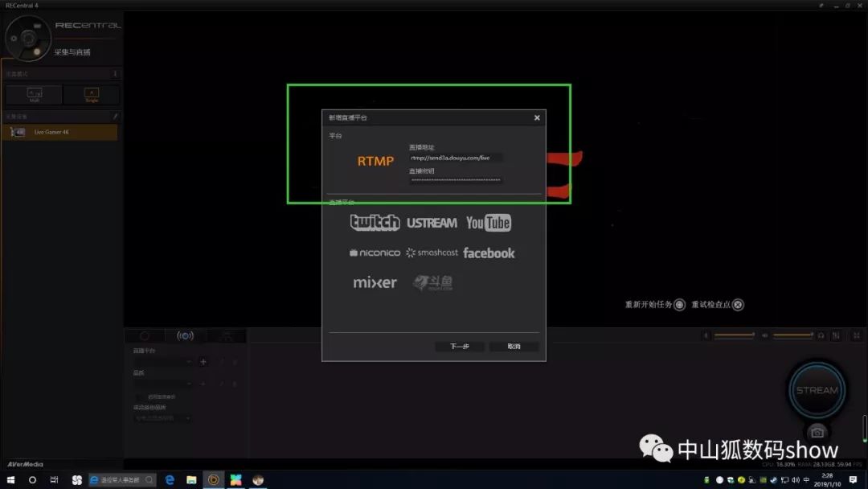Pick the Douyu (斗鱼) platform logo
This screenshot has height=489, width=868.
(433, 282)
